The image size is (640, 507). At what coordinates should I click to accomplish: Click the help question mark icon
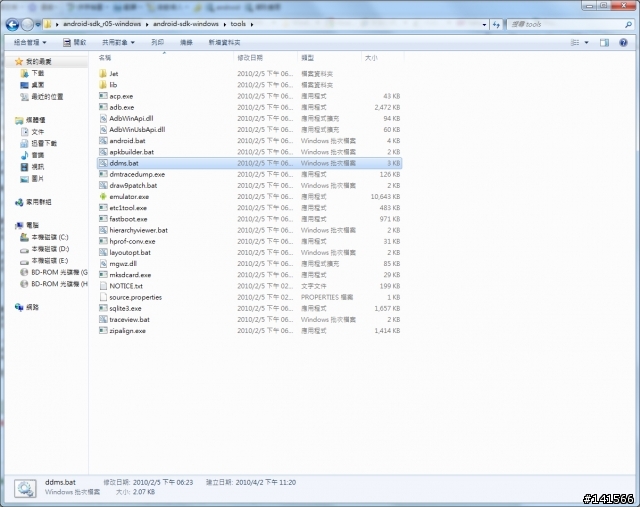pos(623,42)
